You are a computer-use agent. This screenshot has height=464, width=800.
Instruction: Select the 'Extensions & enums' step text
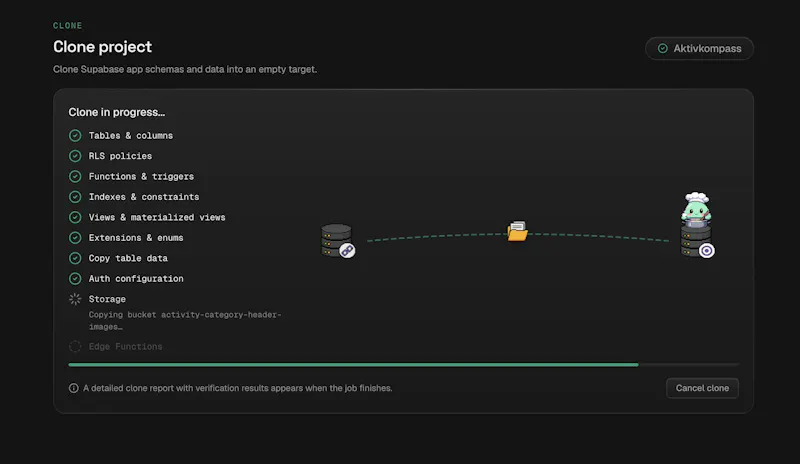pos(136,237)
